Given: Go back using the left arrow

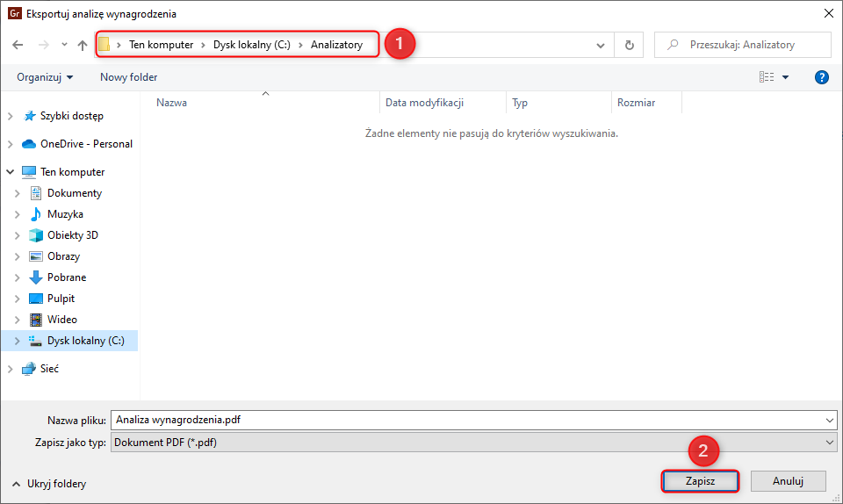Looking at the screenshot, I should tap(18, 45).
